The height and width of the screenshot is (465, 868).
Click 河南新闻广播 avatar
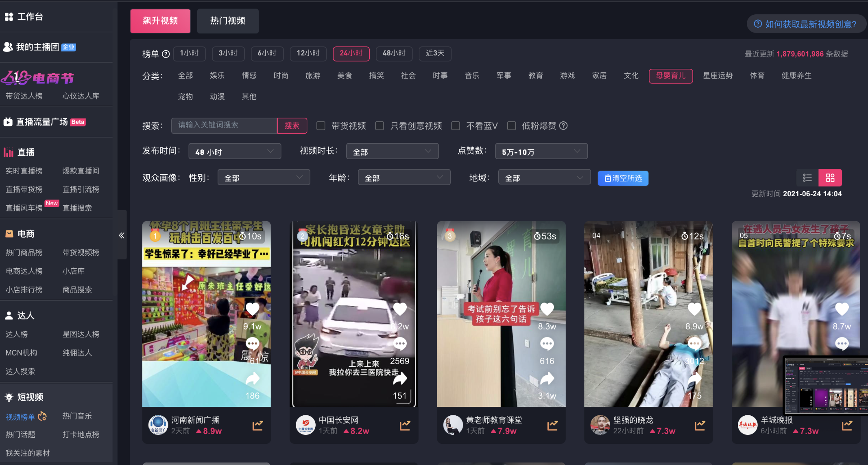pyautogui.click(x=158, y=425)
